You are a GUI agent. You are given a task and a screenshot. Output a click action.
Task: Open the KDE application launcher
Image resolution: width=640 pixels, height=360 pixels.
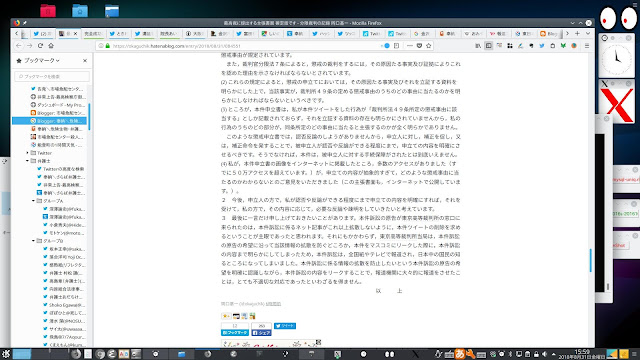[x=6, y=354]
